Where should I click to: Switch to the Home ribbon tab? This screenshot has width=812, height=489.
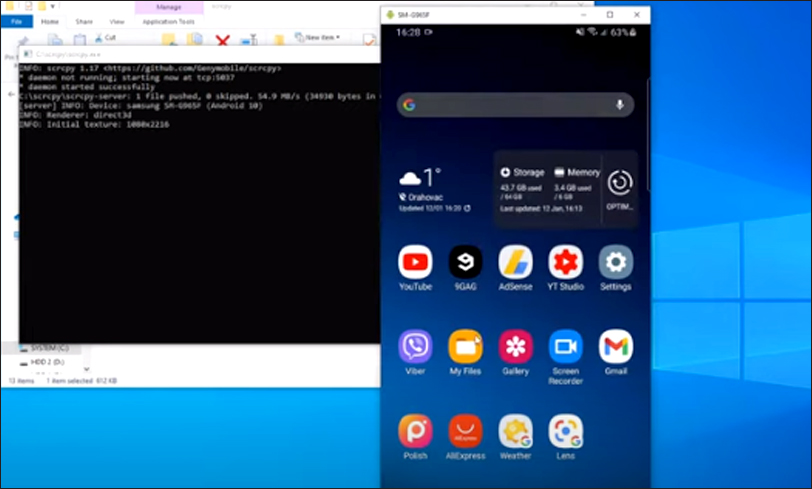50,21
